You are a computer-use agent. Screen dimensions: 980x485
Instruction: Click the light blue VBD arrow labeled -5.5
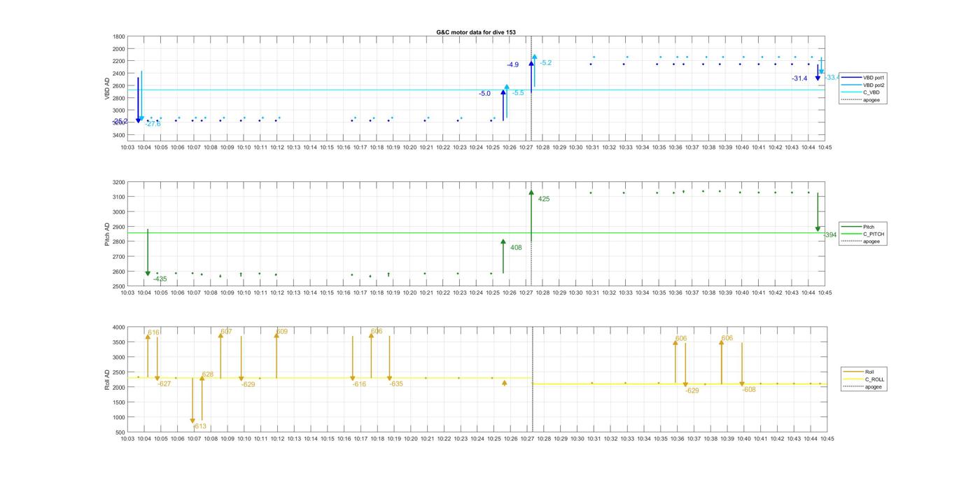click(x=506, y=101)
